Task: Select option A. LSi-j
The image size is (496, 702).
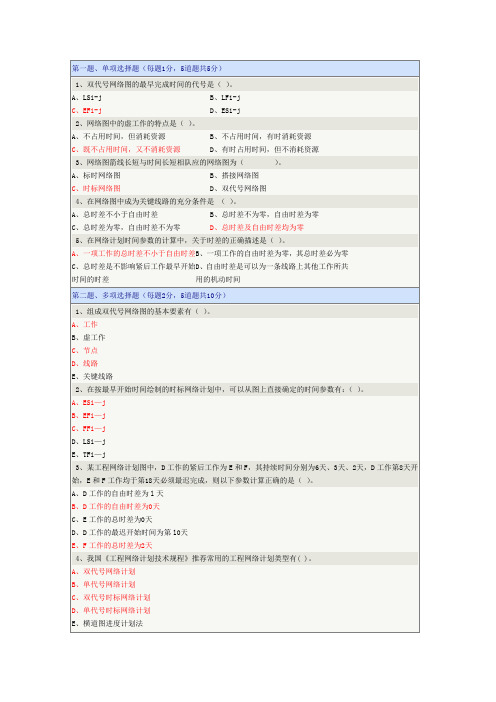Action: (x=87, y=97)
